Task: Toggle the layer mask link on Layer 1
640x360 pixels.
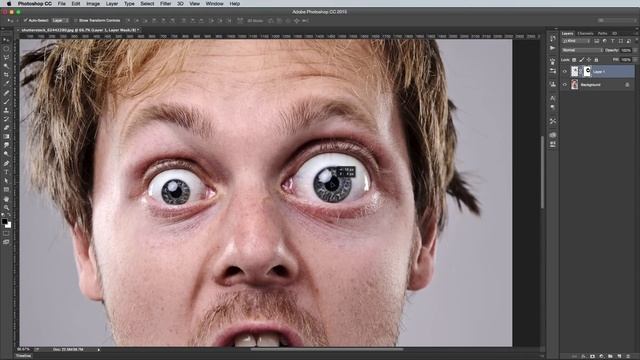Action: point(580,71)
